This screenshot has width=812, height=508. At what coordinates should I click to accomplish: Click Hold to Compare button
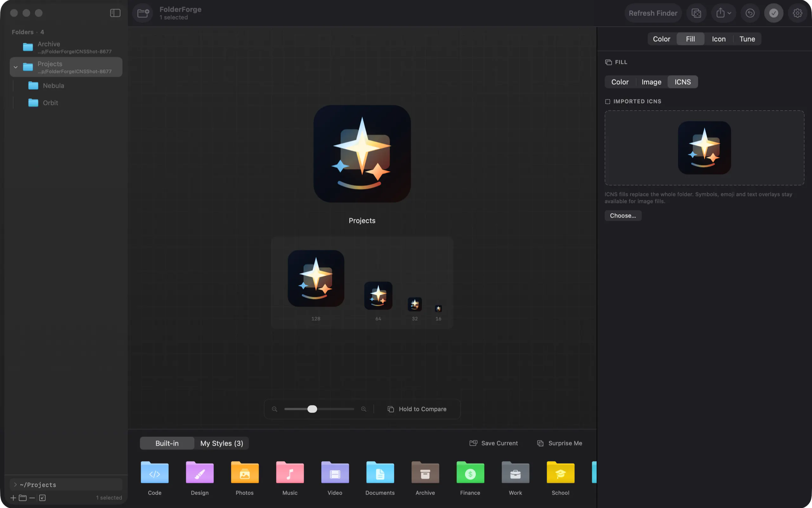(x=417, y=409)
